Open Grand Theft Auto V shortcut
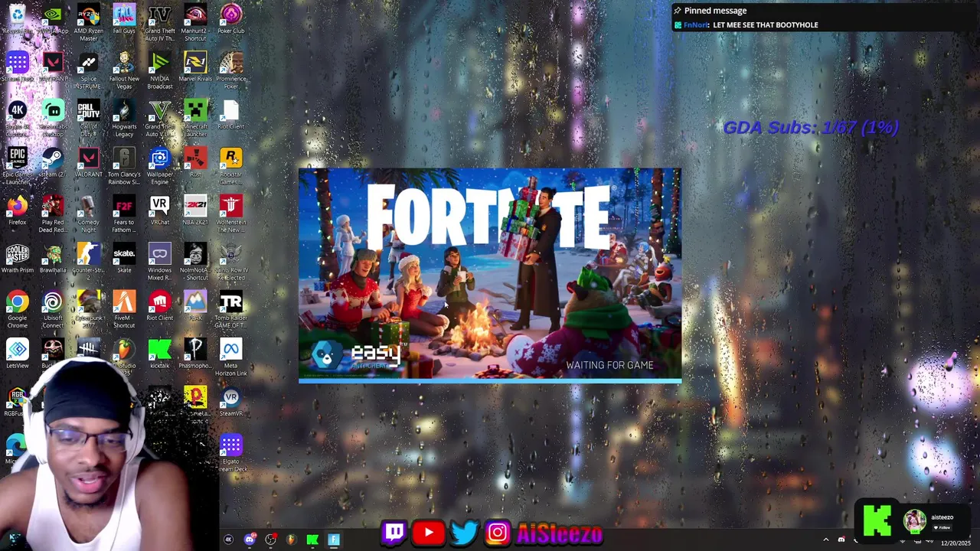Viewport: 980px width, 551px height. pyautogui.click(x=159, y=119)
